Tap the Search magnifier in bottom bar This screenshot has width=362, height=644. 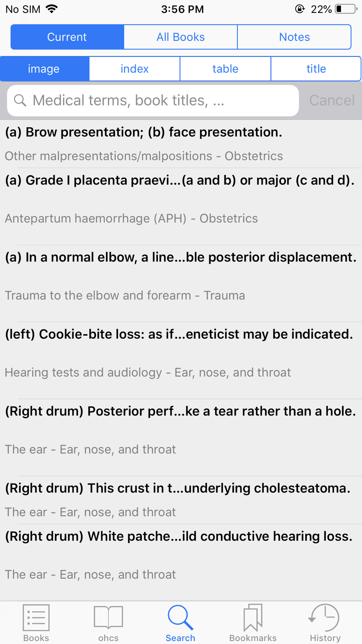click(x=180, y=618)
